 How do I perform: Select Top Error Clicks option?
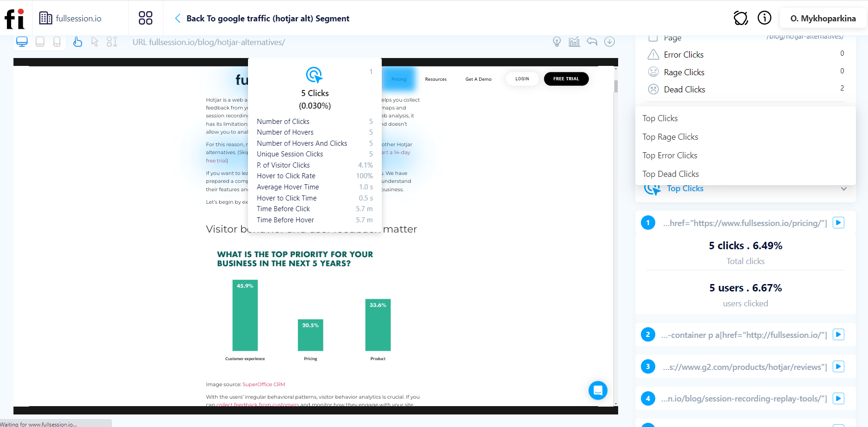point(745,155)
